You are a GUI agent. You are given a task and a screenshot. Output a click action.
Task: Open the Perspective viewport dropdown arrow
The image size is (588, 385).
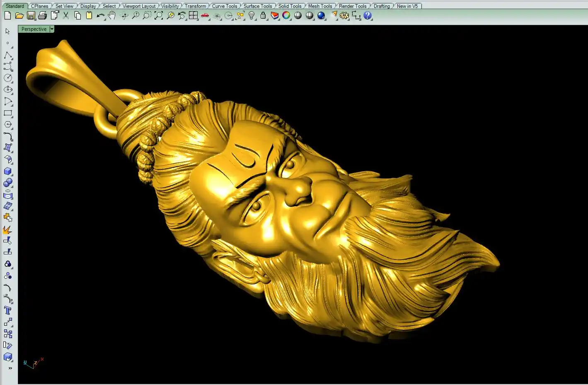click(x=52, y=29)
